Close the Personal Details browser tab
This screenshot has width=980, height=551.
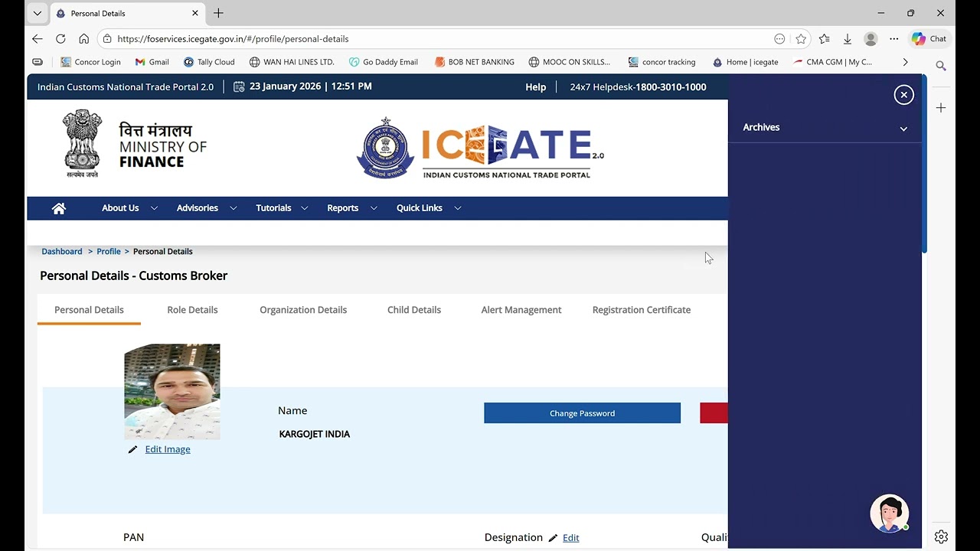(x=194, y=13)
